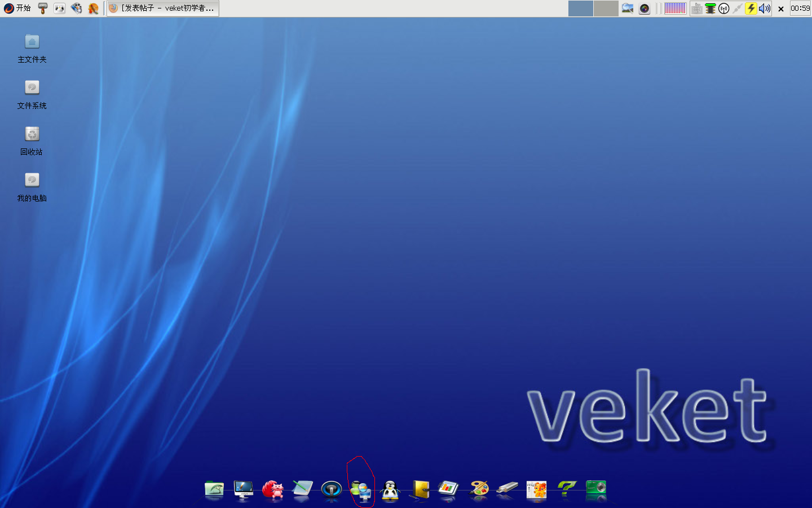Click the hammer icon in top panel

click(x=43, y=8)
